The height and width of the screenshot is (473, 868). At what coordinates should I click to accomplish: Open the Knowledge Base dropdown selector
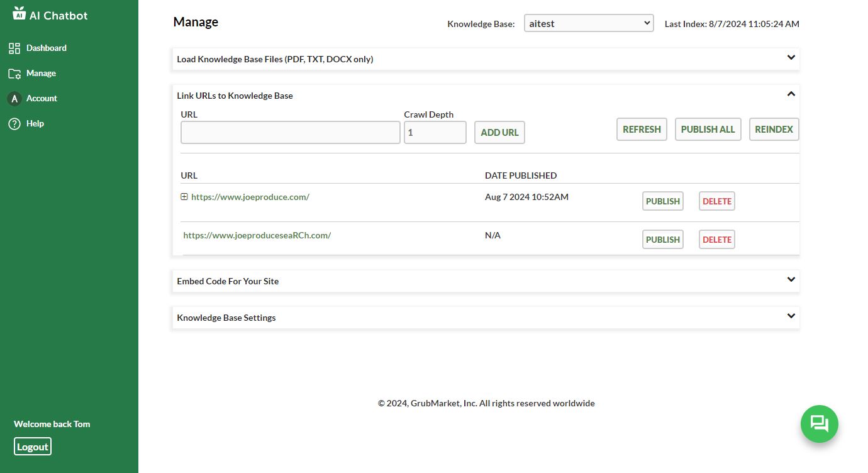(x=589, y=23)
